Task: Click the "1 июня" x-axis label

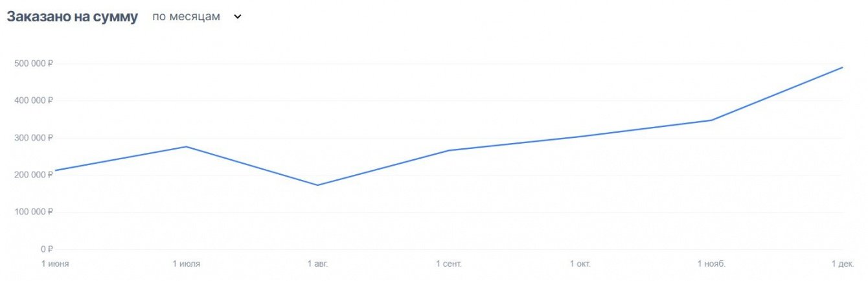Action: click(x=55, y=264)
